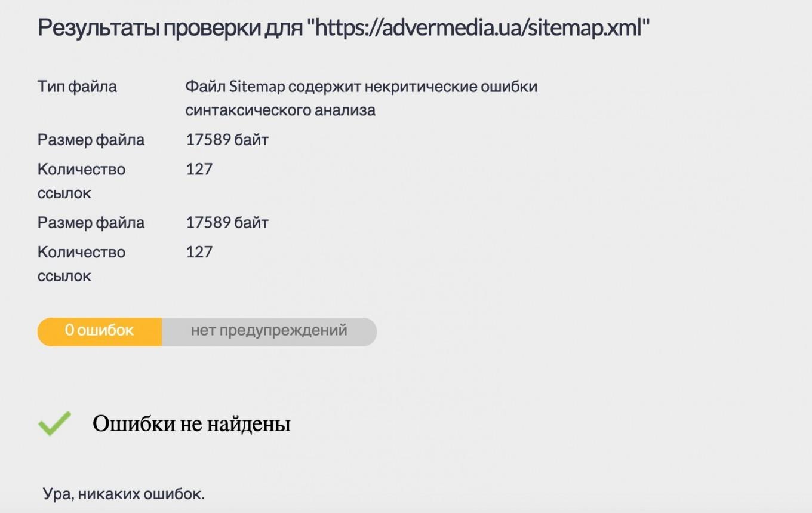The width and height of the screenshot is (812, 513).
Task: Click the "Тип файла" label
Action: [77, 87]
